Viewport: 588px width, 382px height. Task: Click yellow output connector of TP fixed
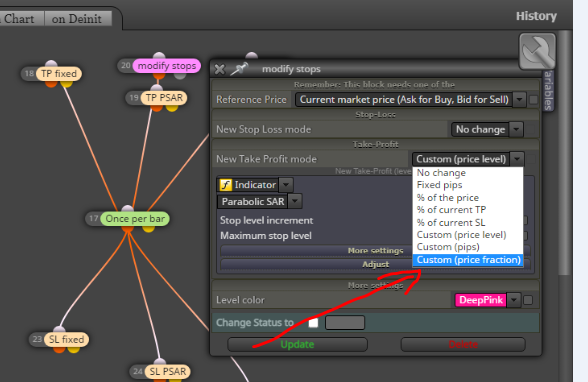[66, 83]
